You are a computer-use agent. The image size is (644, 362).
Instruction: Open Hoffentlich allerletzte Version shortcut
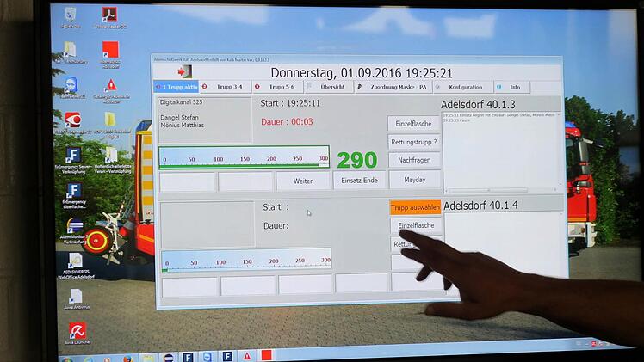click(x=112, y=160)
